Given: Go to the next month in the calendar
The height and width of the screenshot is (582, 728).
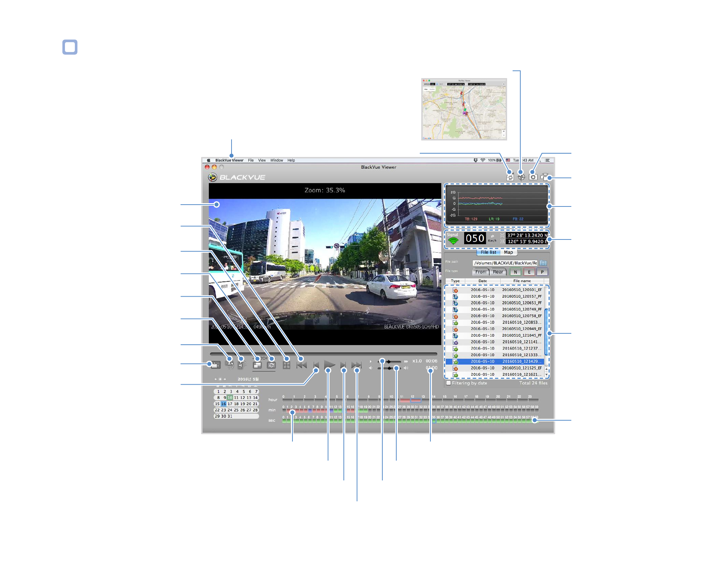Looking at the screenshot, I should point(225,379).
